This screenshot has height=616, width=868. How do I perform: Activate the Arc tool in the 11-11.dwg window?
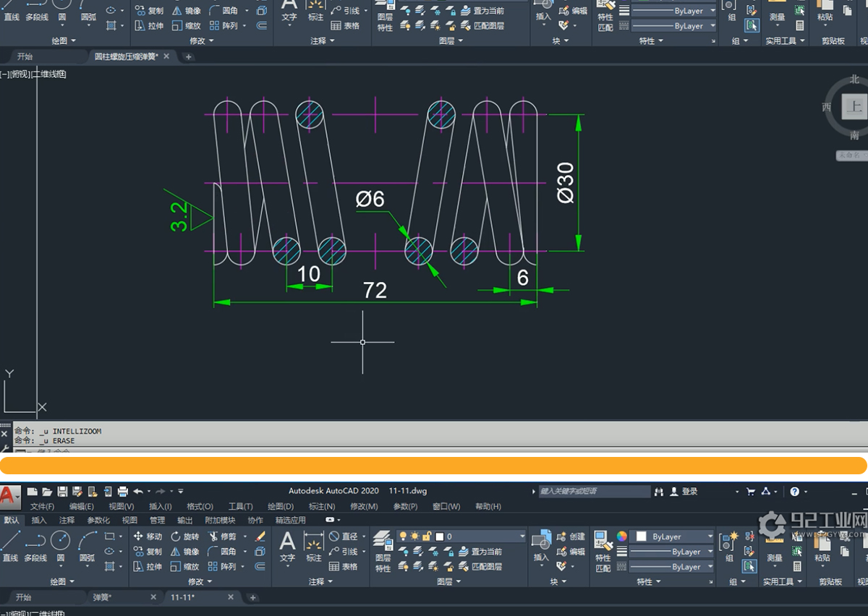click(88, 544)
